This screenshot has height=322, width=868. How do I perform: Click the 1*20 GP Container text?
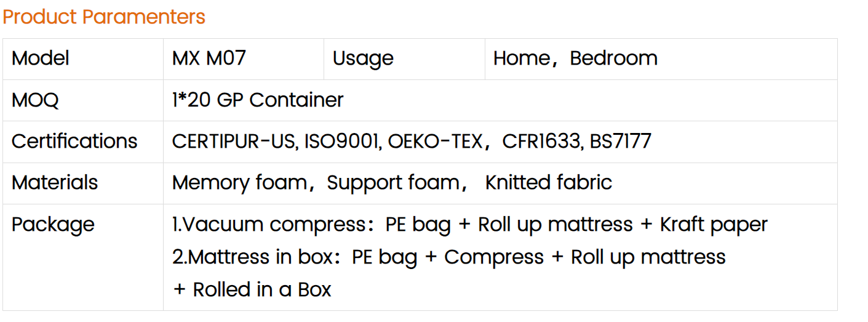click(x=258, y=100)
